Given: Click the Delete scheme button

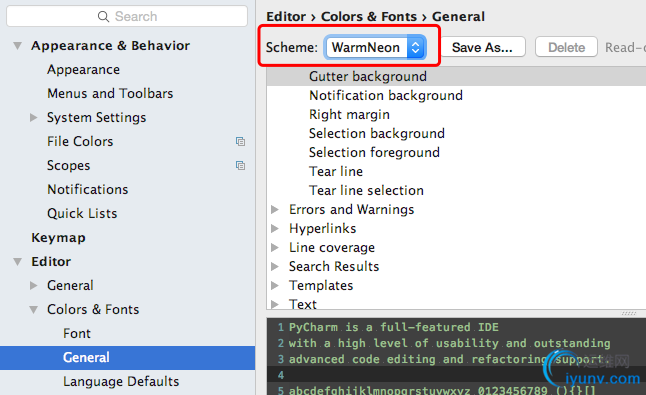Looking at the screenshot, I should tap(566, 47).
